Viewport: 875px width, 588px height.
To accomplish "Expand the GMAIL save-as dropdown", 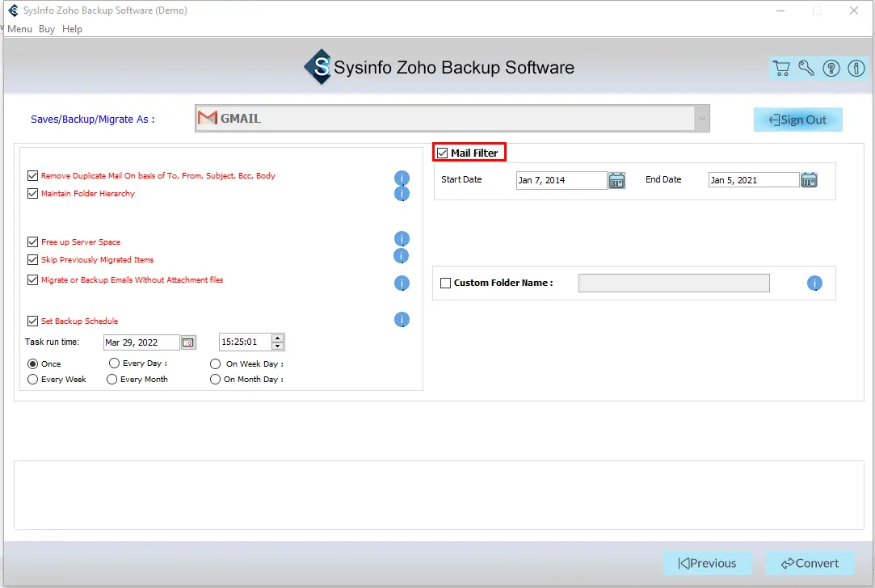I will tap(701, 119).
